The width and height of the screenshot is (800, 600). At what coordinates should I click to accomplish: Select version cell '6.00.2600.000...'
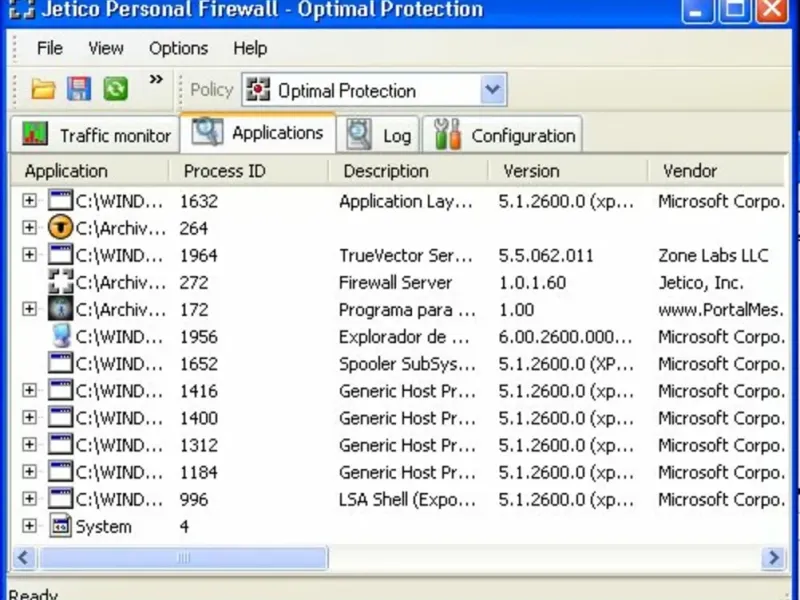pos(565,337)
